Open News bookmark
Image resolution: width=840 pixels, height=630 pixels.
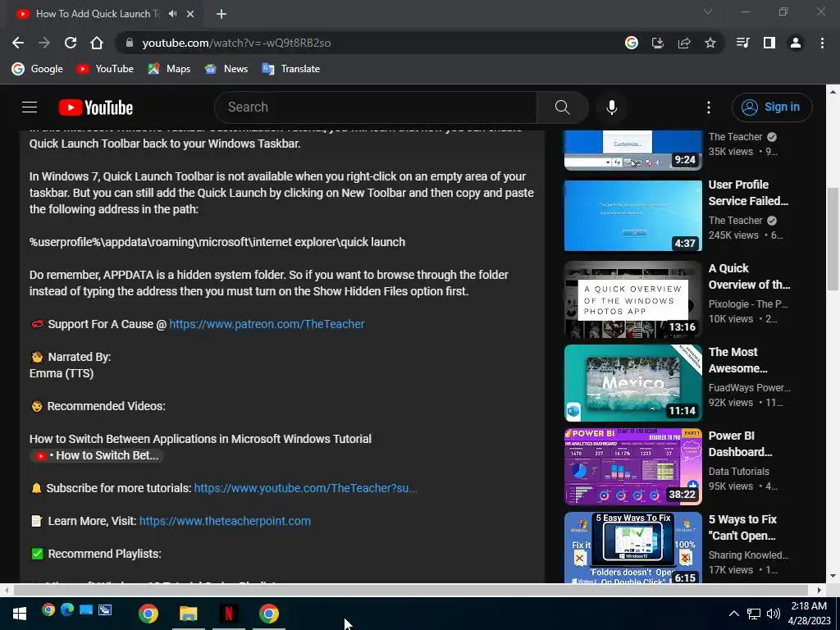click(x=226, y=69)
